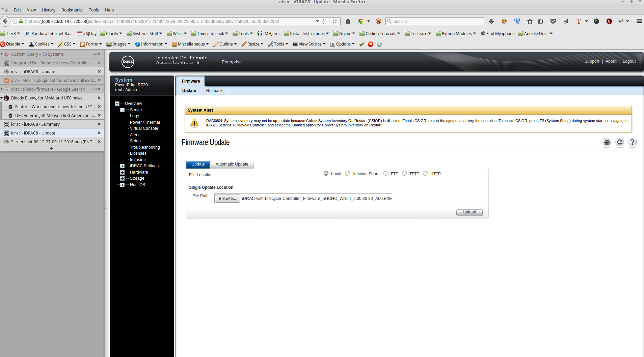Screen dimensions: 644x357
Task: Click the Firefox home icon
Action: point(348,21)
